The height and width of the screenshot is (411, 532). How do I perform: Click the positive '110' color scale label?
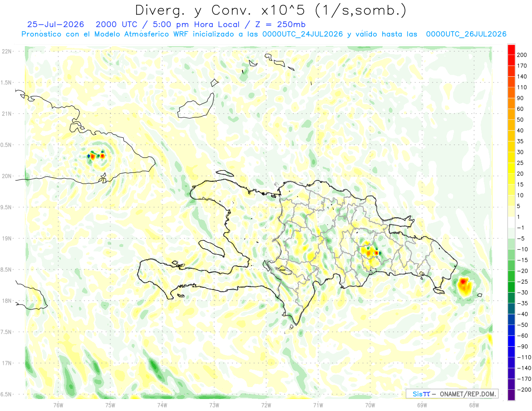pos(522,87)
